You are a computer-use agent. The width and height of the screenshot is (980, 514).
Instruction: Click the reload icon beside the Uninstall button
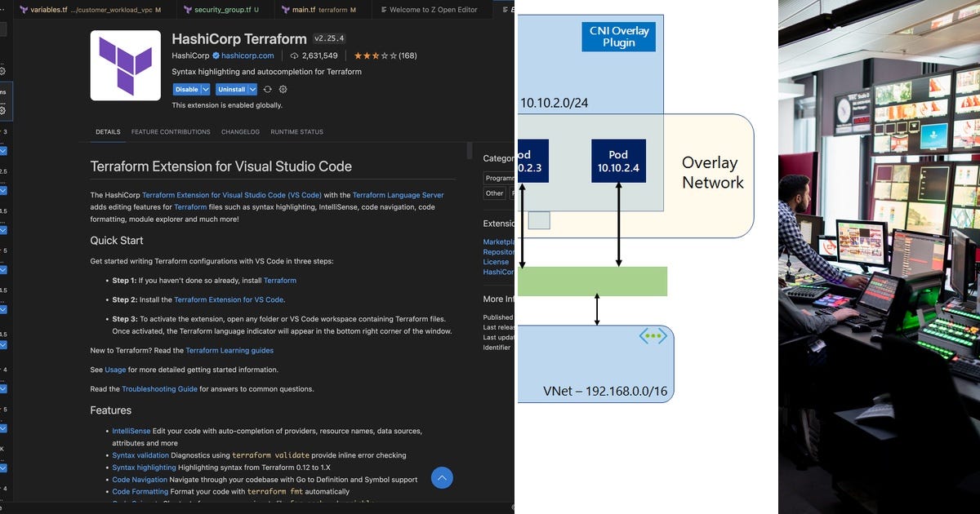point(268,89)
